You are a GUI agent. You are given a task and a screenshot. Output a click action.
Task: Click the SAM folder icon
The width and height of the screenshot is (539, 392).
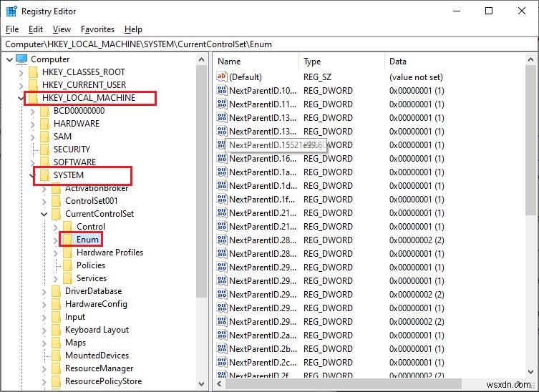44,137
